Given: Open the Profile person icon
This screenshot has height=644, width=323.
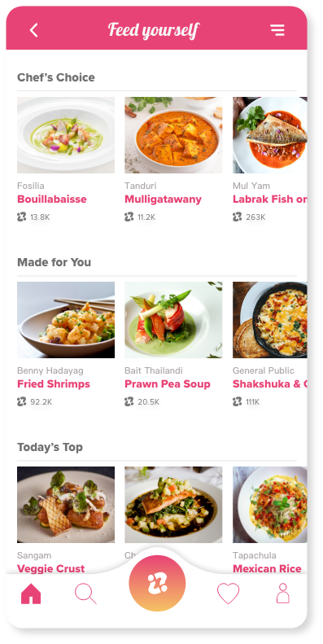Looking at the screenshot, I should click(x=283, y=594).
